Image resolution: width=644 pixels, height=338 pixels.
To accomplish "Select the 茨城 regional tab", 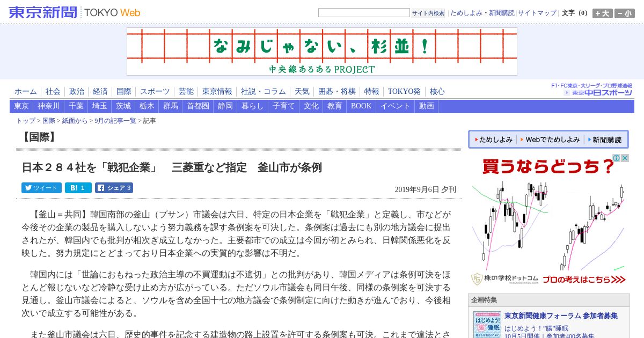I will tap(123, 106).
